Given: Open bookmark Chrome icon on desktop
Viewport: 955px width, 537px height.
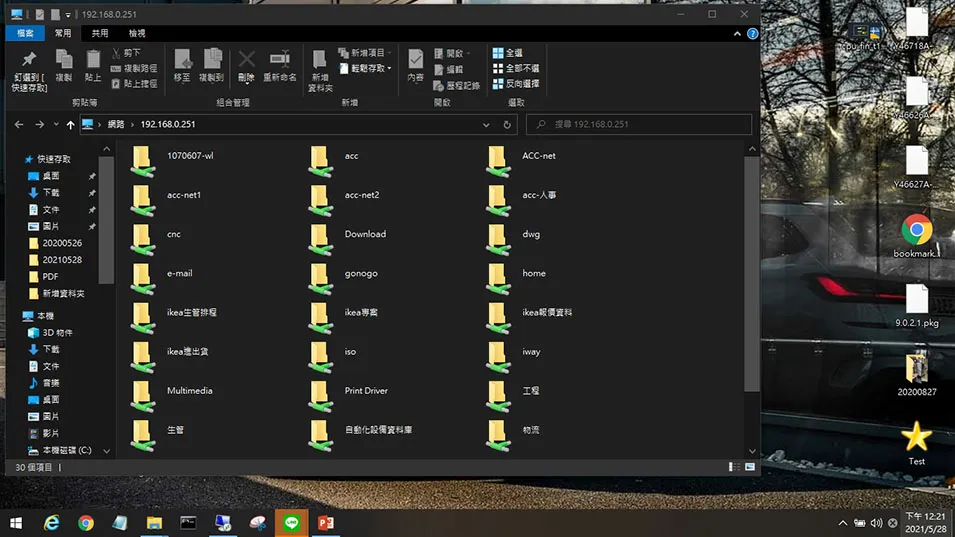Looking at the screenshot, I should [x=916, y=236].
